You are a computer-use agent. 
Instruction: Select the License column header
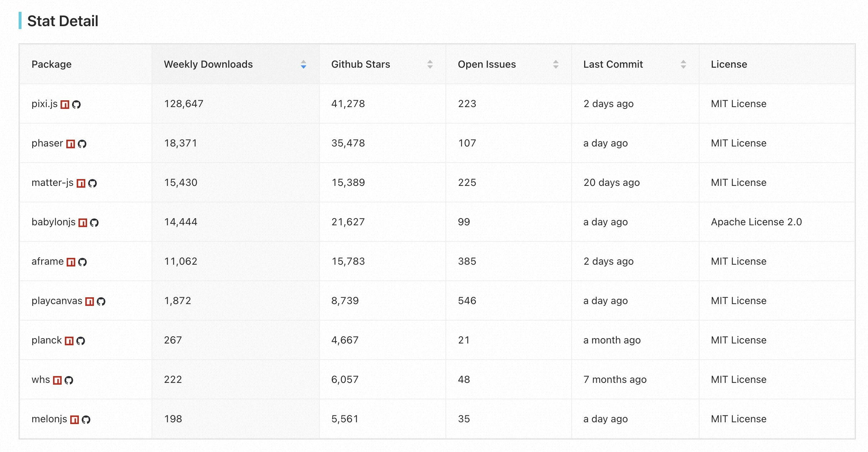pos(729,64)
